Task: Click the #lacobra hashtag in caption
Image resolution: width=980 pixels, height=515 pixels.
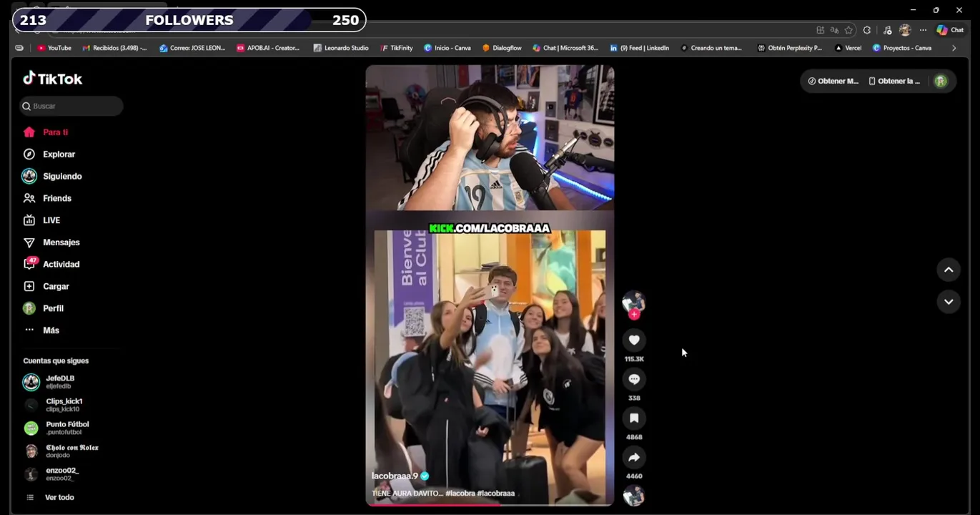Action: pos(460,494)
